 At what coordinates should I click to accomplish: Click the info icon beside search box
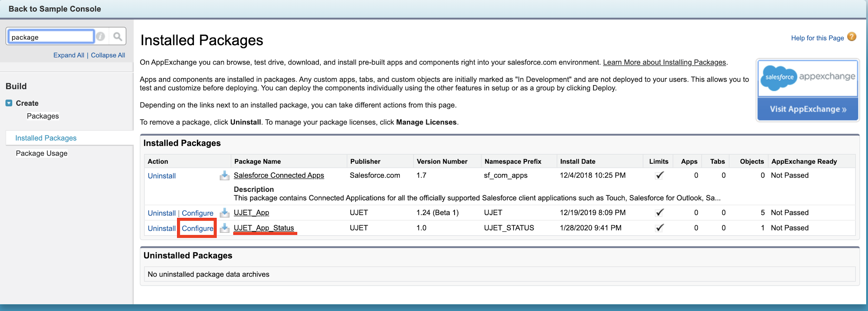coord(101,36)
